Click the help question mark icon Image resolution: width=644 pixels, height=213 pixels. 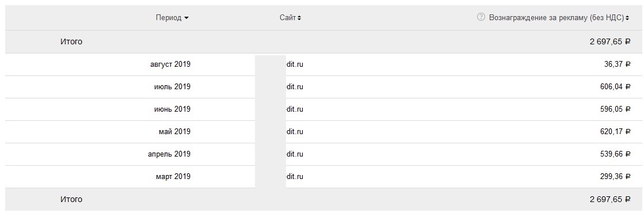click(x=481, y=17)
